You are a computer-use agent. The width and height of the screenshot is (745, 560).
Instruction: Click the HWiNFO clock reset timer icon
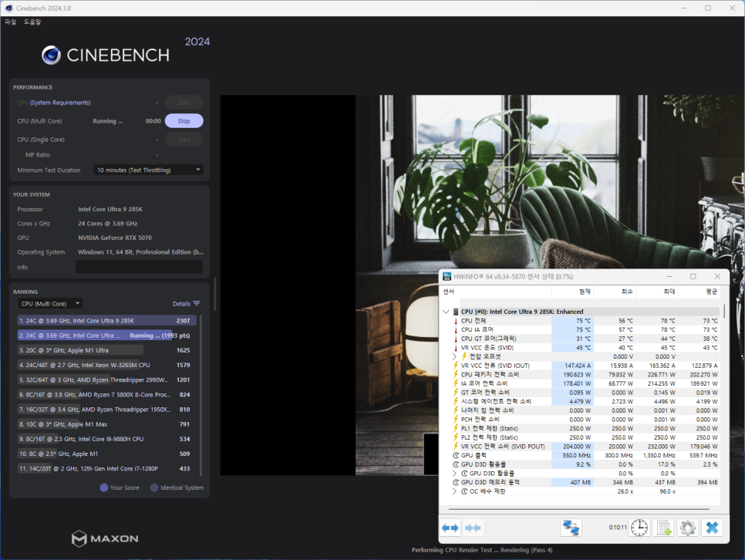[639, 528]
